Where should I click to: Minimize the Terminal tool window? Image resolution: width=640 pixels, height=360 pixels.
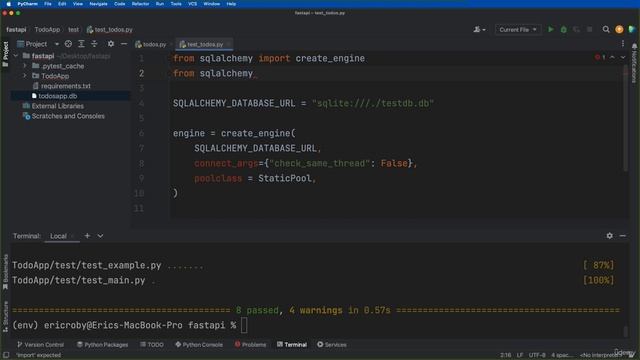pos(622,236)
